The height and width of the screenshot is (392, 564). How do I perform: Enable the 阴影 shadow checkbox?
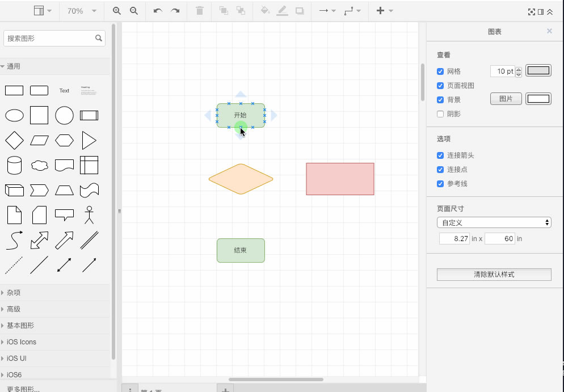coord(440,114)
